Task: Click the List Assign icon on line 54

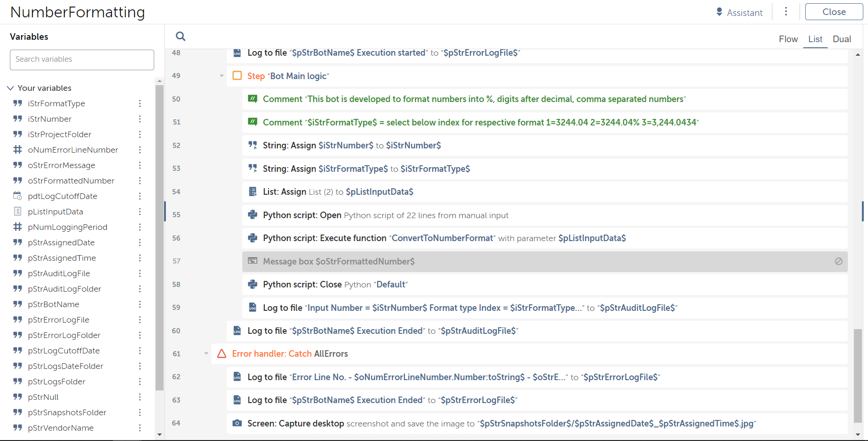Action: coord(253,191)
